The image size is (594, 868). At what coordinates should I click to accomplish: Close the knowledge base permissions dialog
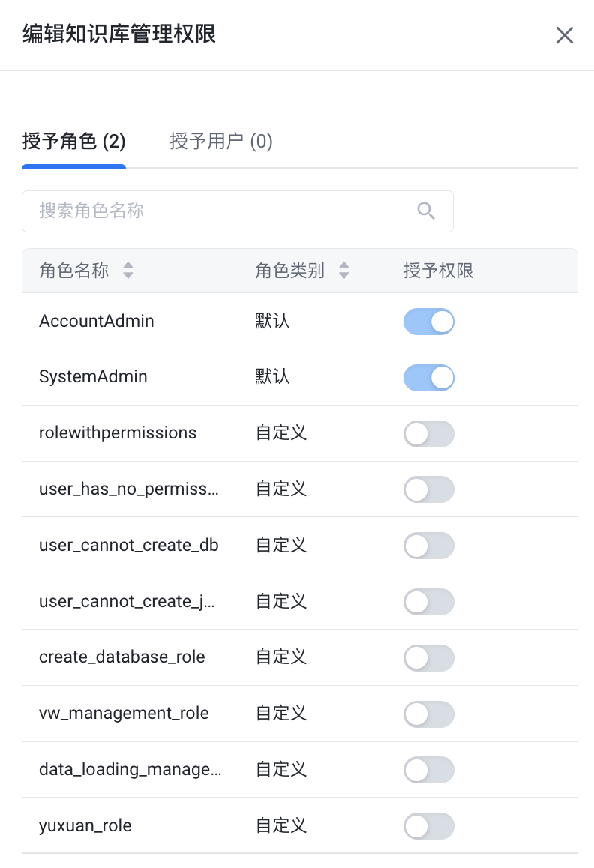[x=564, y=35]
